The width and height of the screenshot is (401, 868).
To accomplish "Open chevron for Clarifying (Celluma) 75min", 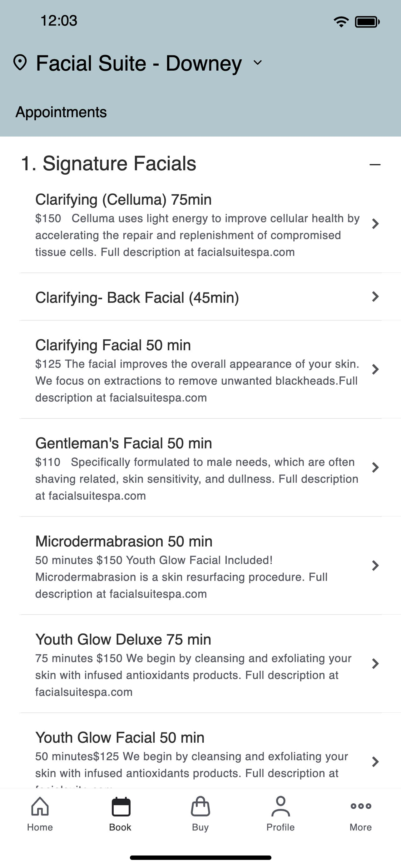I will click(x=375, y=224).
